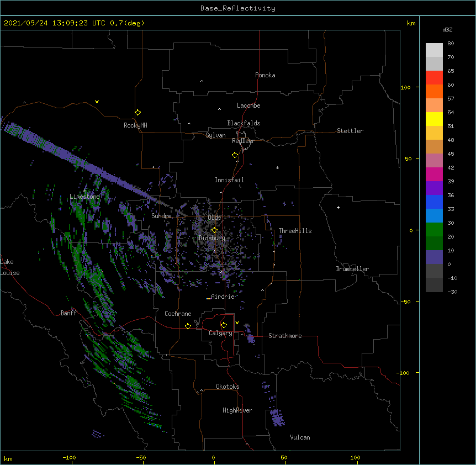Click the yellow diamond marker south of RedDeer
The width and height of the screenshot is (476, 465).
pos(235,155)
